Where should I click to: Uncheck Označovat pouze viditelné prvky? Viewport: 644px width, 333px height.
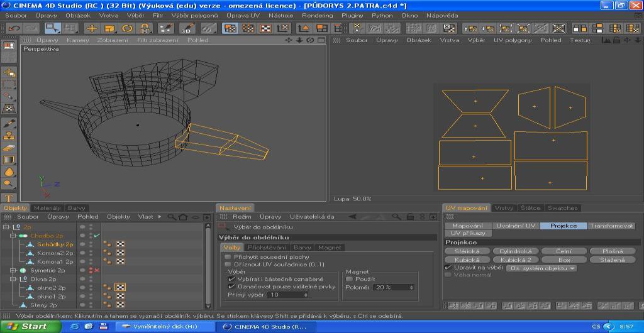[x=231, y=287]
